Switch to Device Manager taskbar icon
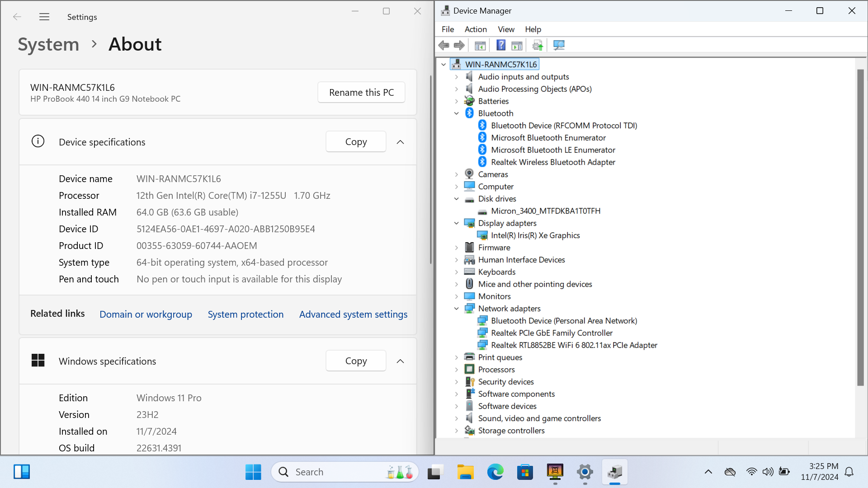This screenshot has height=488, width=868. (x=615, y=472)
